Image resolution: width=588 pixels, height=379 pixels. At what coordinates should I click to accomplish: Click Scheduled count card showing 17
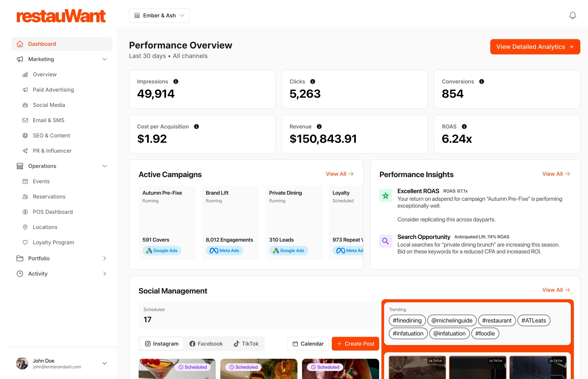point(259,316)
